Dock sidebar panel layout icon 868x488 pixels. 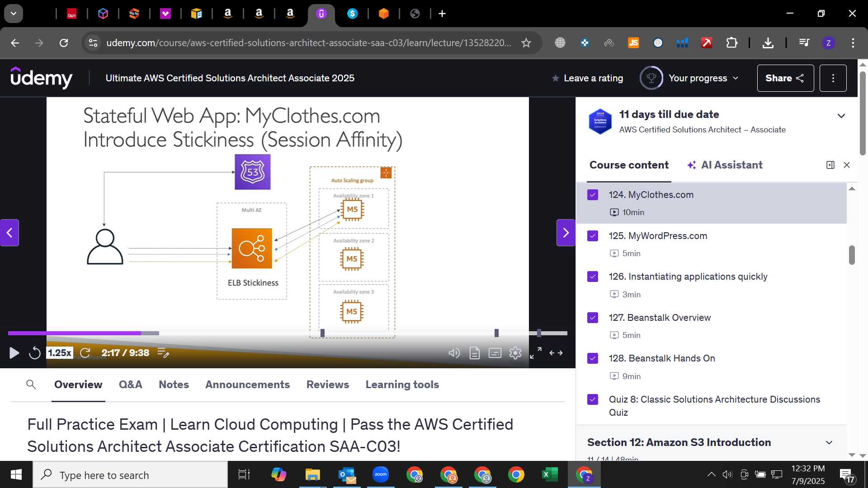click(830, 165)
